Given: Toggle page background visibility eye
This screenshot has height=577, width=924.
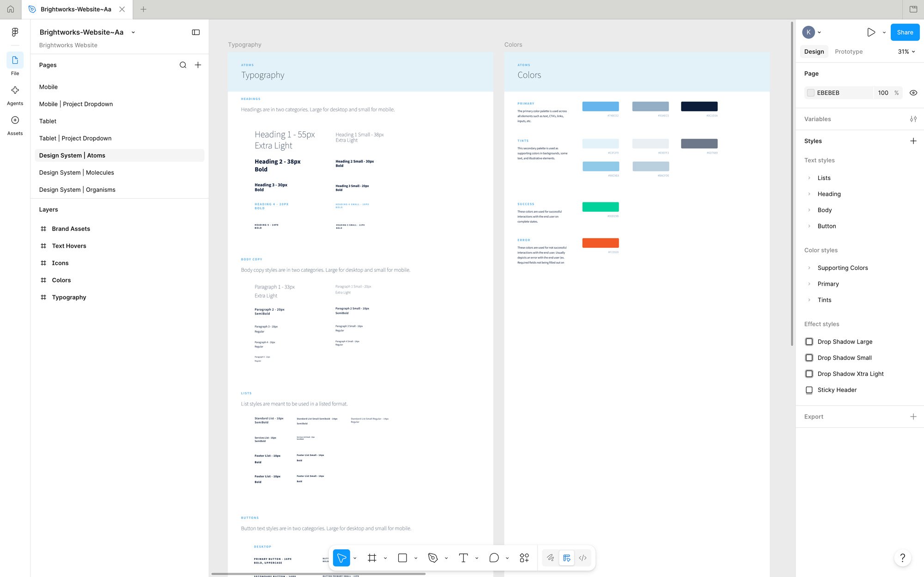Looking at the screenshot, I should click(x=913, y=93).
